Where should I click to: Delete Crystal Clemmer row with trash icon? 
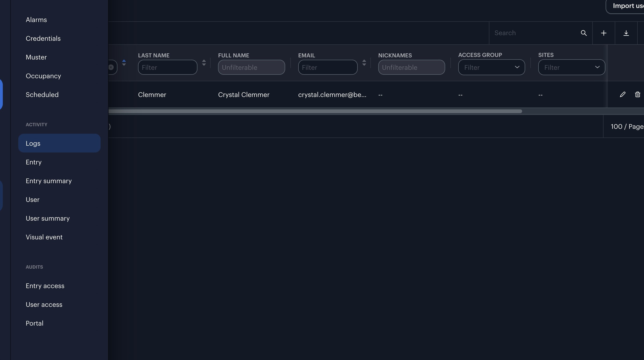point(637,94)
